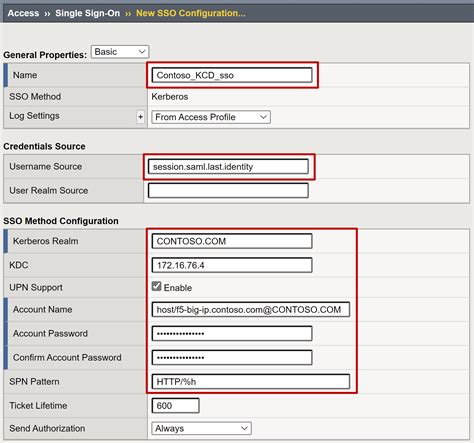Screen dimensions: 474x443
Task: Select the Kerberos Realm input box
Action: coord(232,241)
